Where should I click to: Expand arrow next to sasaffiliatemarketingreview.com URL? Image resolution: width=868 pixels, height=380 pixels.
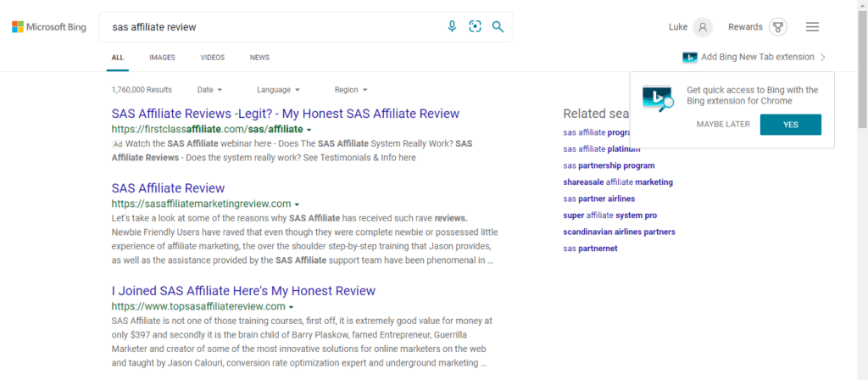tap(298, 204)
